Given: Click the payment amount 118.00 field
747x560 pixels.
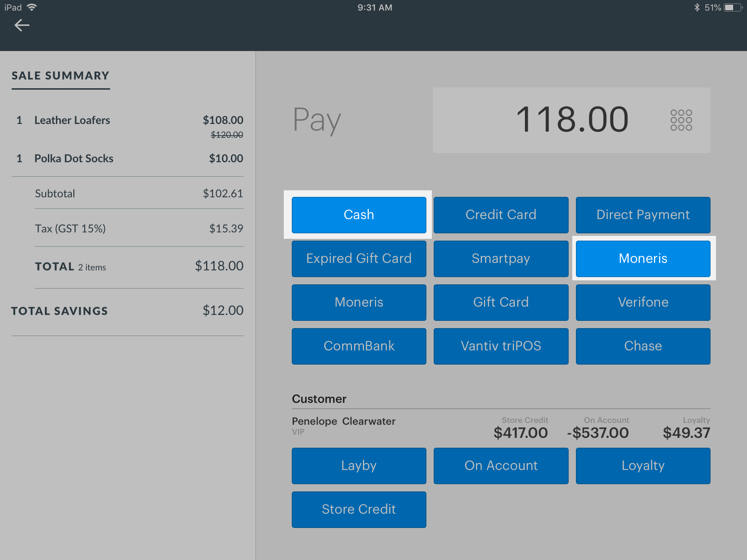Looking at the screenshot, I should (571, 120).
